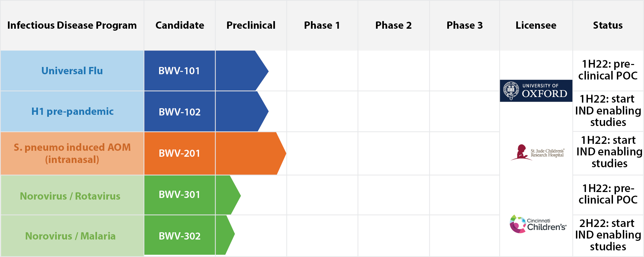Click the BWV-101 candidate cell
644x257 pixels.
click(x=179, y=71)
